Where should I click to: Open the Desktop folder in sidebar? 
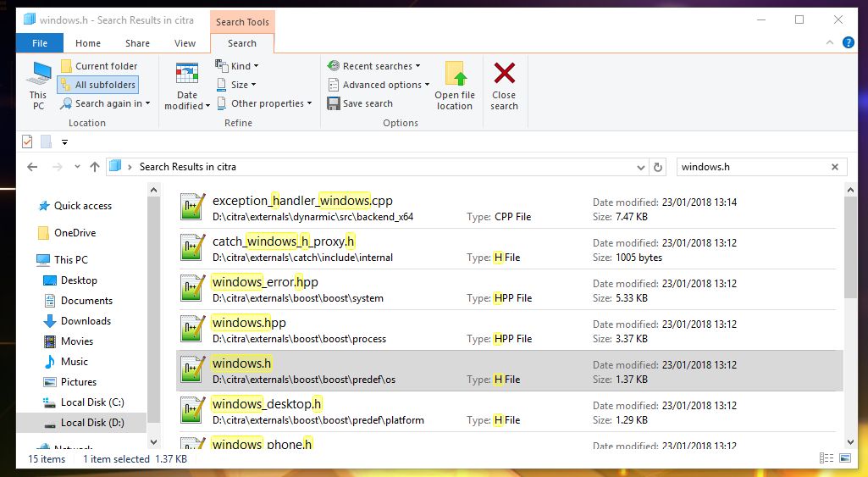pos(70,280)
